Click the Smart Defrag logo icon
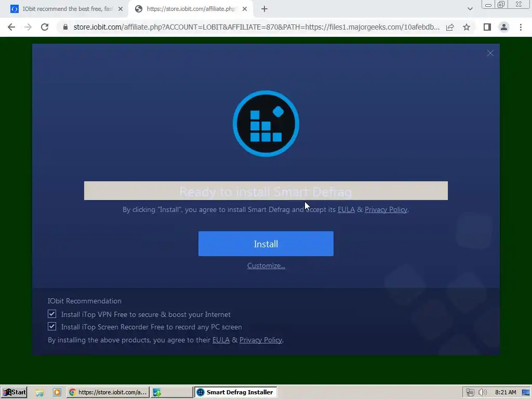 (x=265, y=124)
